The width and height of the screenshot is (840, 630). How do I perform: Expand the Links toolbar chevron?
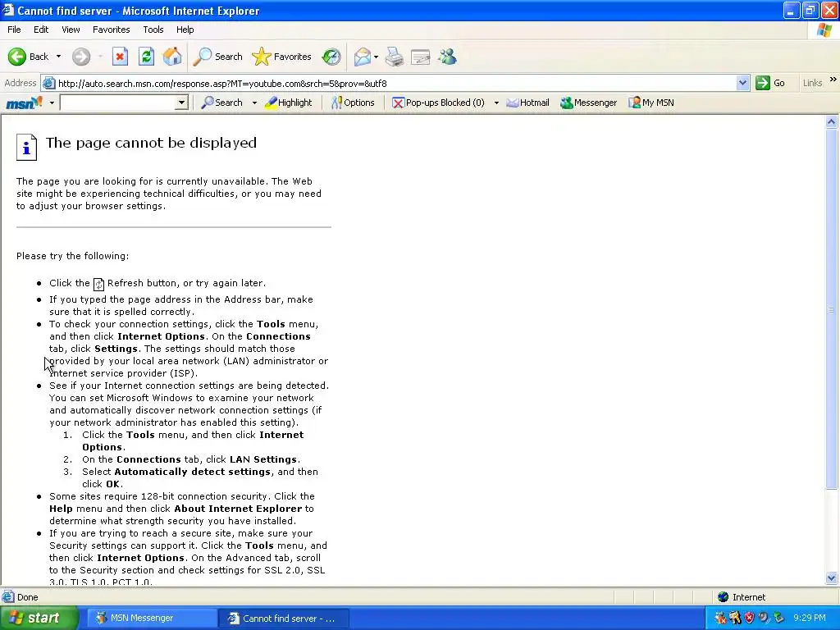click(x=833, y=80)
